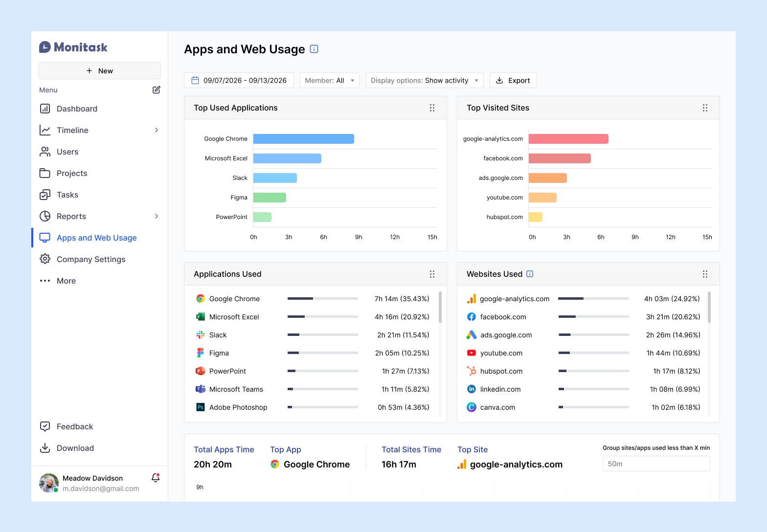This screenshot has height=532, width=767.
Task: Click m.davidson@gmail.com email text
Action: [101, 488]
